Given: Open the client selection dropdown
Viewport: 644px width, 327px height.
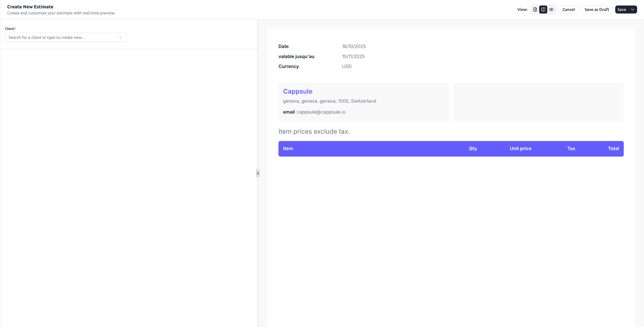Looking at the screenshot, I should click(66, 37).
